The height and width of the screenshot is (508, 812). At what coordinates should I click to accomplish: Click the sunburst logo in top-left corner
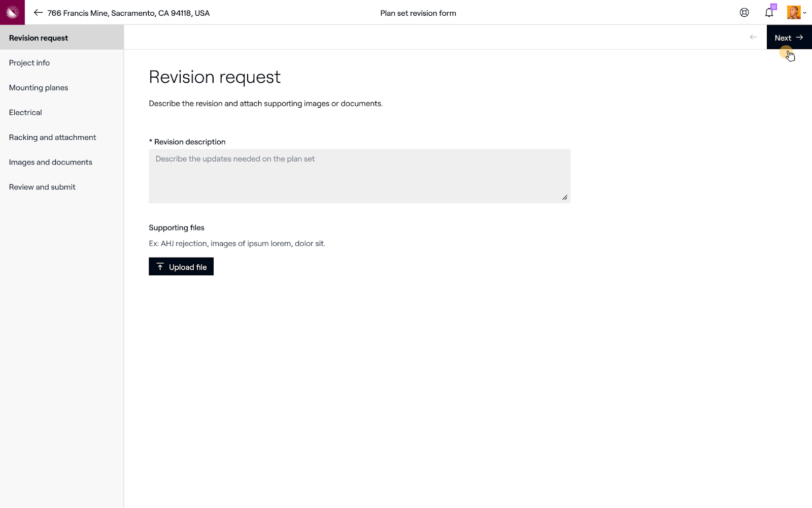click(x=12, y=12)
